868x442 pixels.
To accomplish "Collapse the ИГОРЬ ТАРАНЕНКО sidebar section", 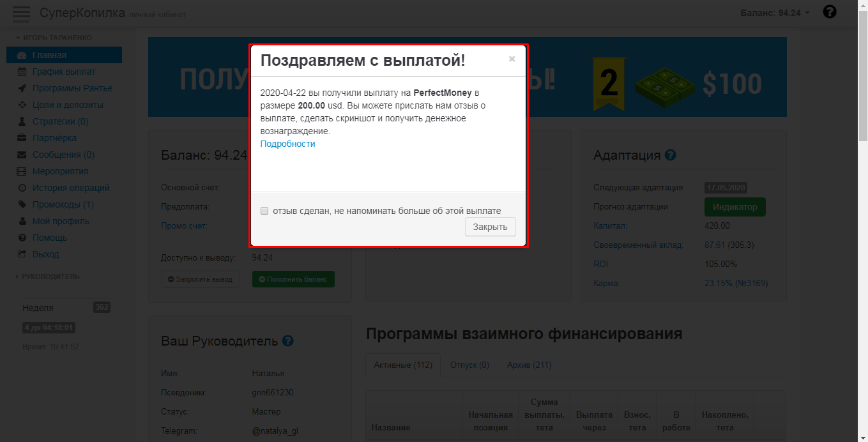I will click(54, 38).
